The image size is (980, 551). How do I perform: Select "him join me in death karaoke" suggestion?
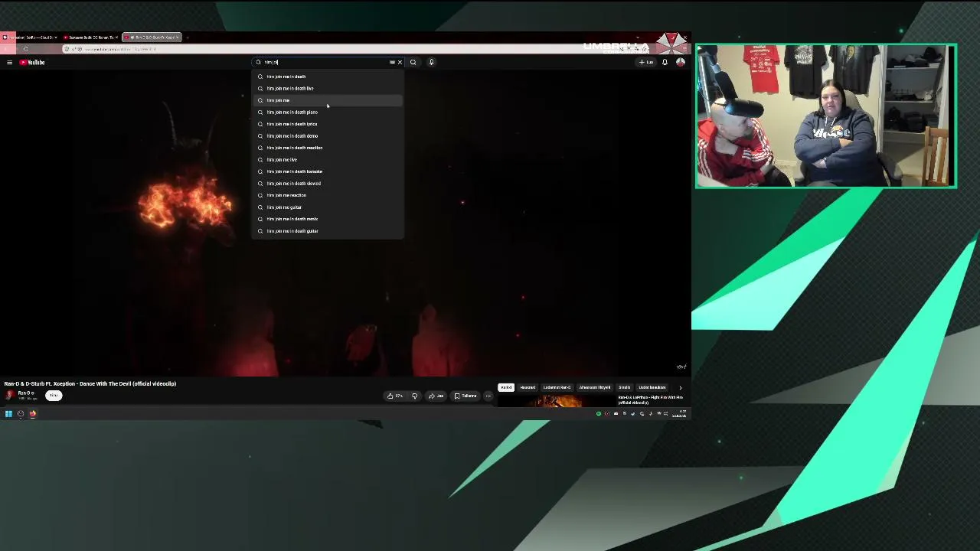[328, 171]
